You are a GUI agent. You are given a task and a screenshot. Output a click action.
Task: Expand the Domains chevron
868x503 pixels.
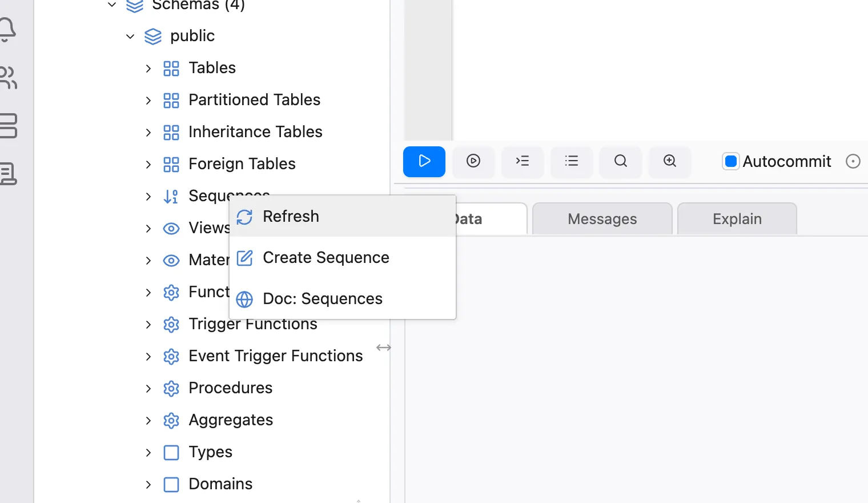(x=148, y=485)
